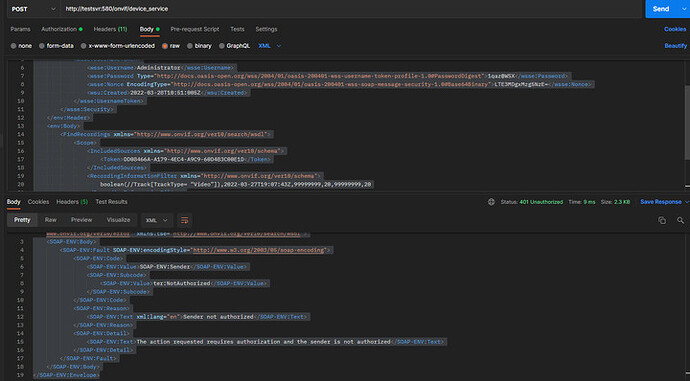Click the response search icon
Screen dimensions: 690x381
tap(681, 220)
